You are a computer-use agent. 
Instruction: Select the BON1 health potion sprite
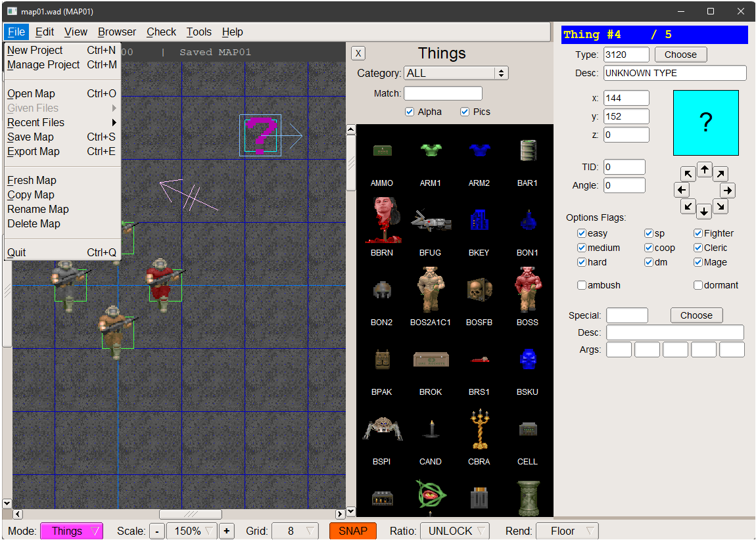pyautogui.click(x=529, y=221)
